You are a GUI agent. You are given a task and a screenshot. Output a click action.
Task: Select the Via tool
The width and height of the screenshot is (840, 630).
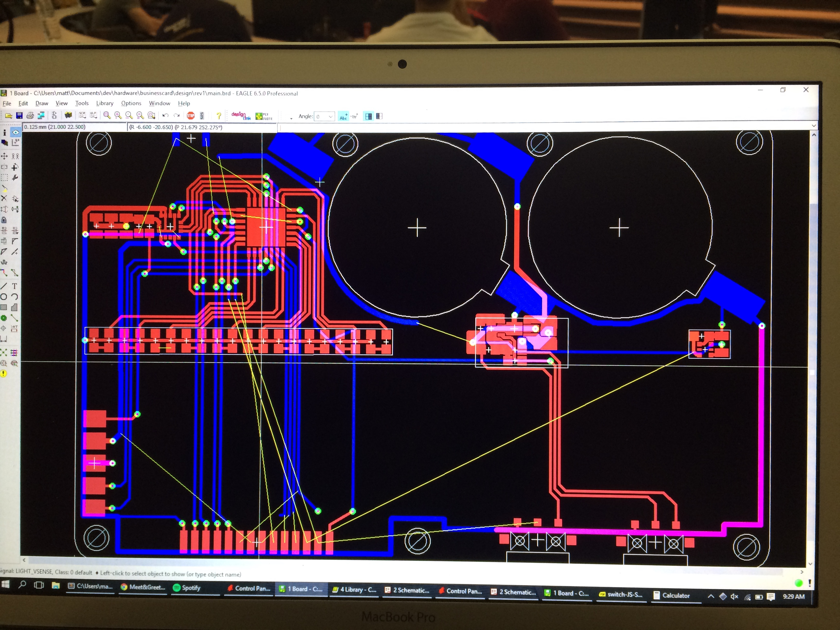pyautogui.click(x=4, y=318)
